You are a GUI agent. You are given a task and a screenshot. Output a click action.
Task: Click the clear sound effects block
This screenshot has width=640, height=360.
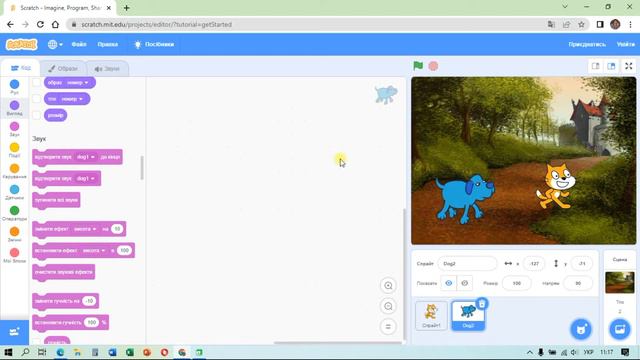(64, 272)
